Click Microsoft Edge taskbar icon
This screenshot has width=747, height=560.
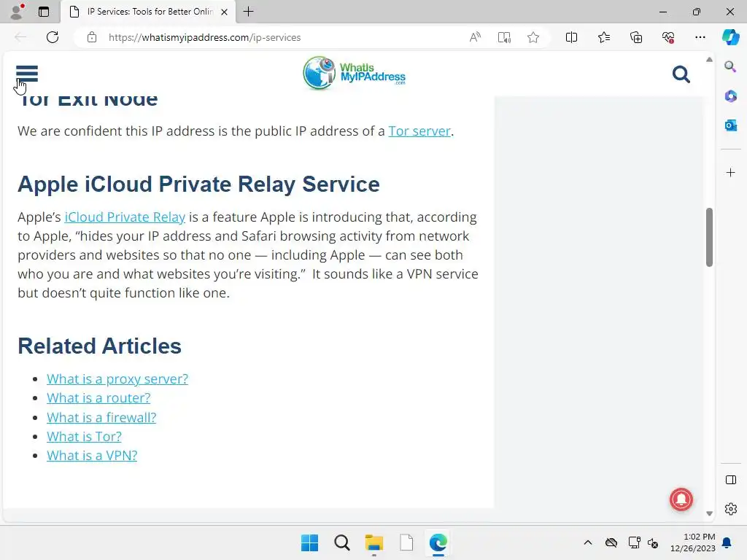pyautogui.click(x=438, y=542)
